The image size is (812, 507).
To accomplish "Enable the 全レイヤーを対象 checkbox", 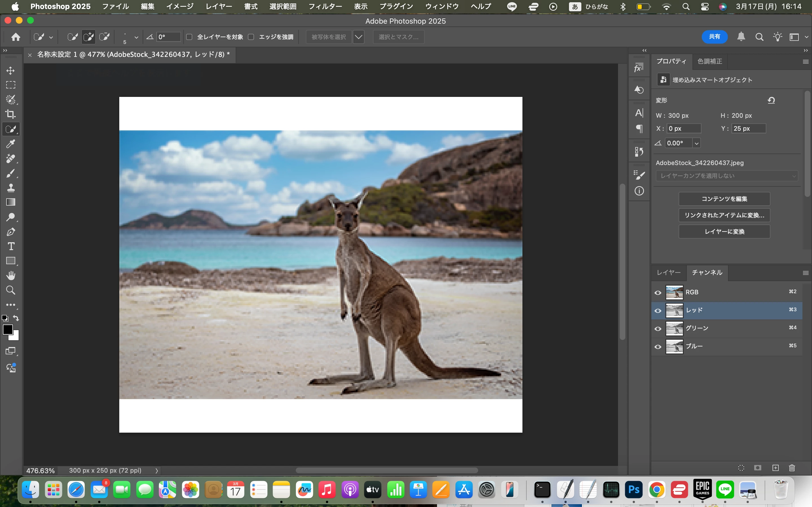I will [189, 37].
